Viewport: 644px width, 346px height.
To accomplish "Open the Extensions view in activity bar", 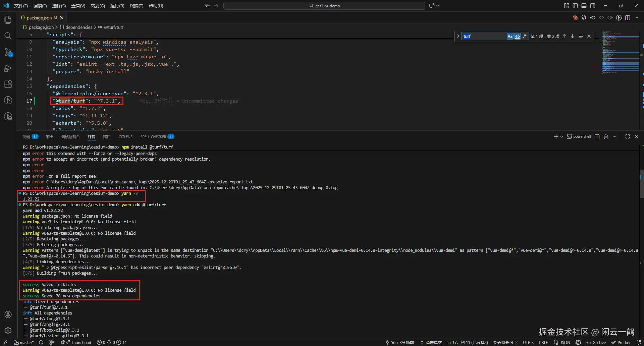I will [8, 84].
